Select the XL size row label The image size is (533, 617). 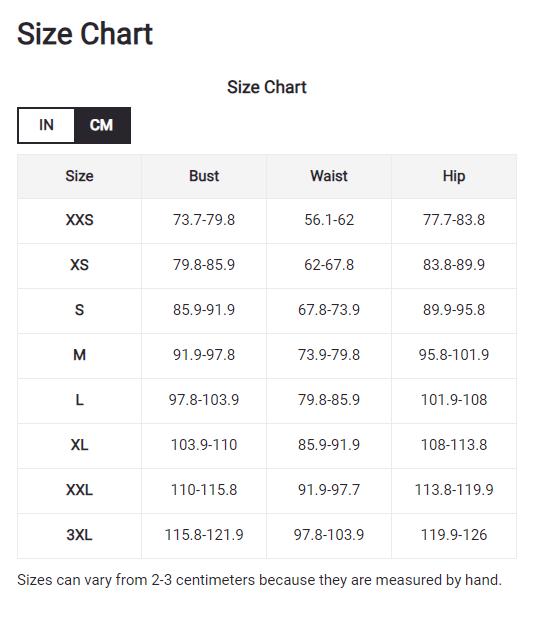pos(79,445)
